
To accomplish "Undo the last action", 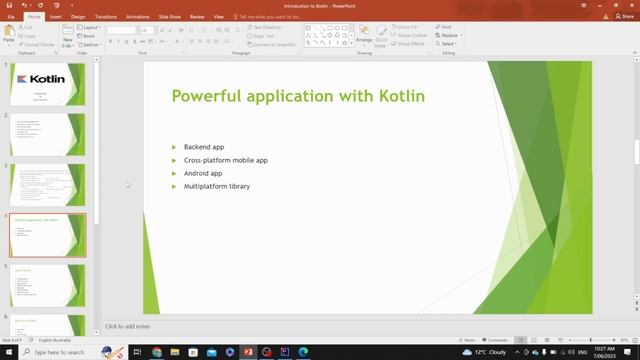I will point(24,5).
